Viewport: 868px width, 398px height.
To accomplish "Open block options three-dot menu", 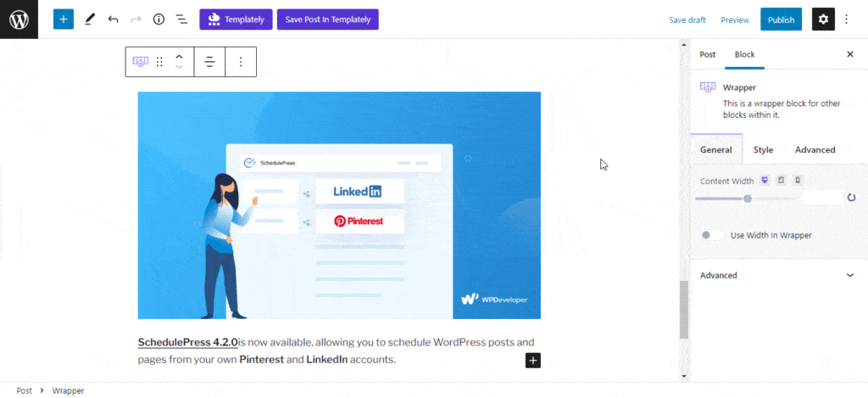I will (x=241, y=62).
